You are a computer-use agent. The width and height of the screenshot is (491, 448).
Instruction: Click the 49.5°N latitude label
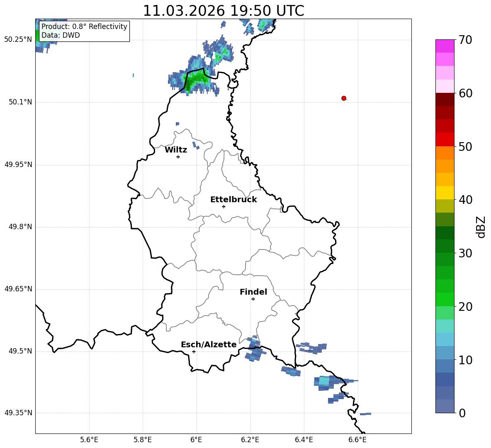tap(20, 351)
